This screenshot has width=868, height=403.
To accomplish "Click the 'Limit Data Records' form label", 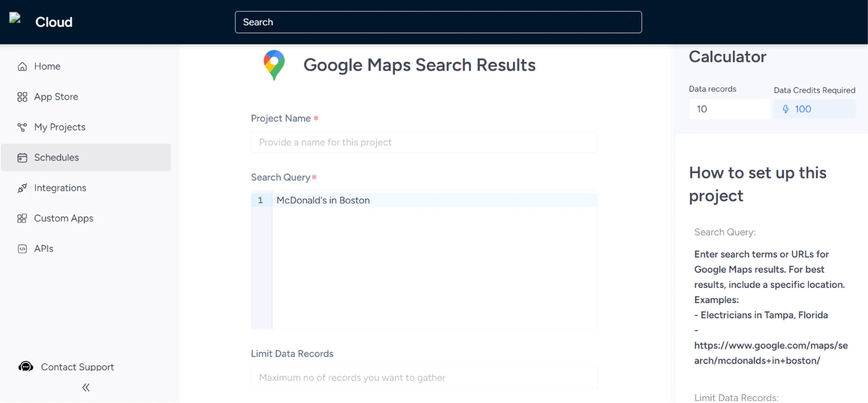I will [292, 354].
